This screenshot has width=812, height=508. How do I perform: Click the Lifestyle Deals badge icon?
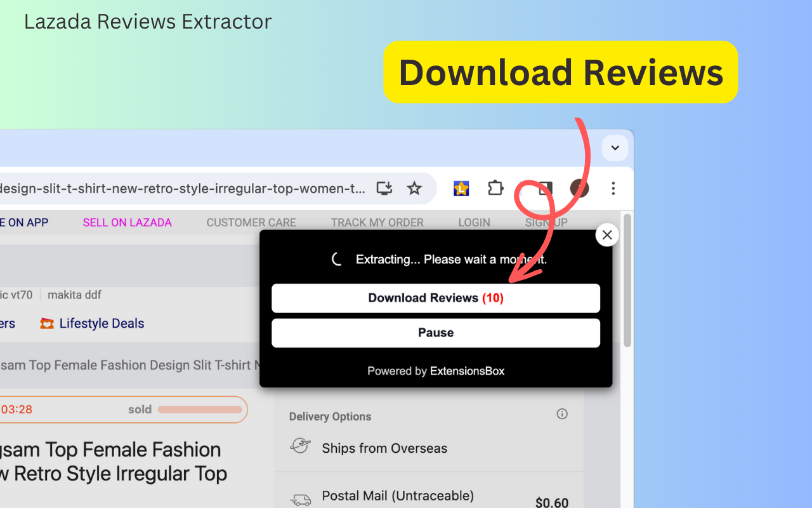click(x=47, y=323)
